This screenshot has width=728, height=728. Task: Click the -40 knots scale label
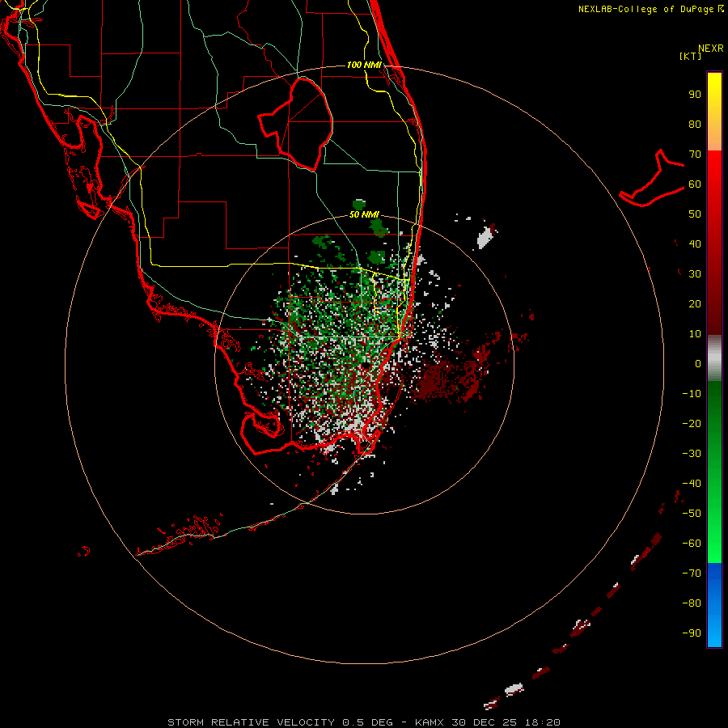coord(692,484)
